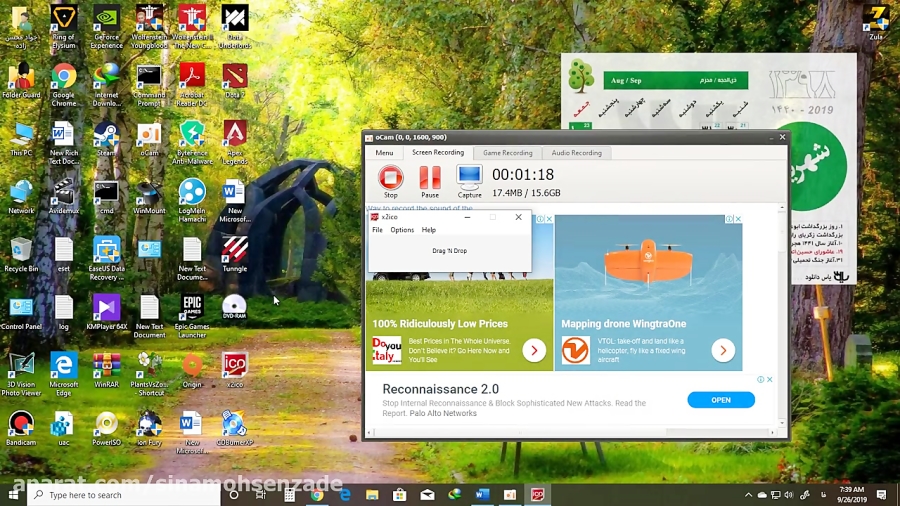The height and width of the screenshot is (506, 900).
Task: Select the Bandicam desktop icon
Action: coord(21,429)
